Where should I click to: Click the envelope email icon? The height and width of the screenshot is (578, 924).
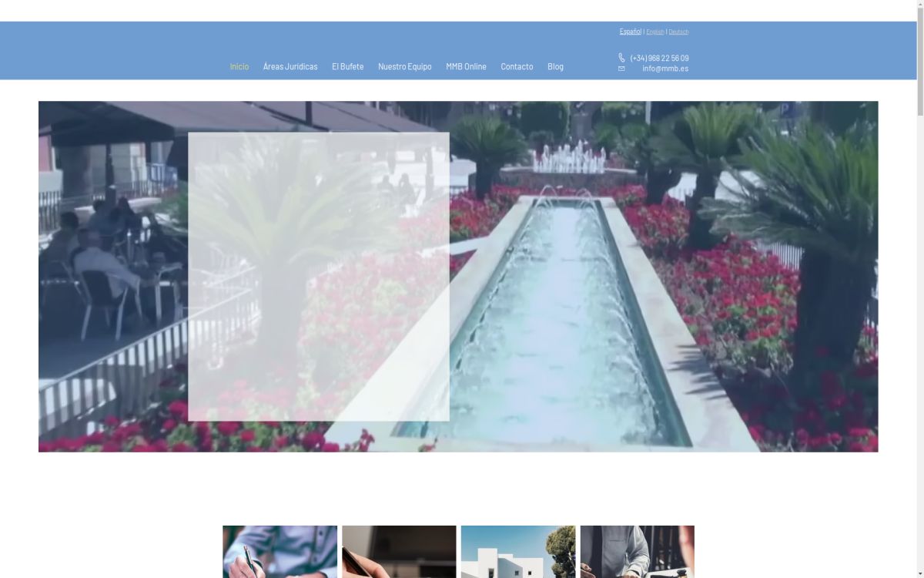[621, 69]
